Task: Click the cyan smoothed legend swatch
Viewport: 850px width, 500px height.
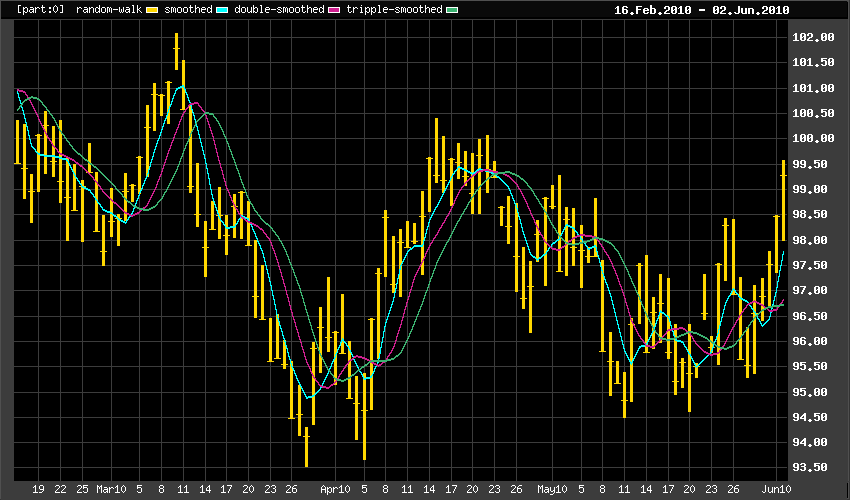Action: coord(222,10)
